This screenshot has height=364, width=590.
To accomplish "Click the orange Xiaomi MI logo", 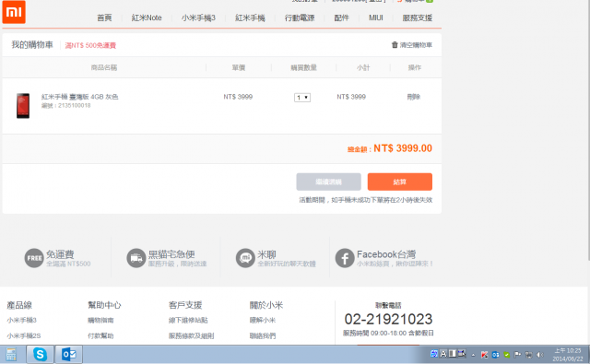I will click(x=14, y=12).
